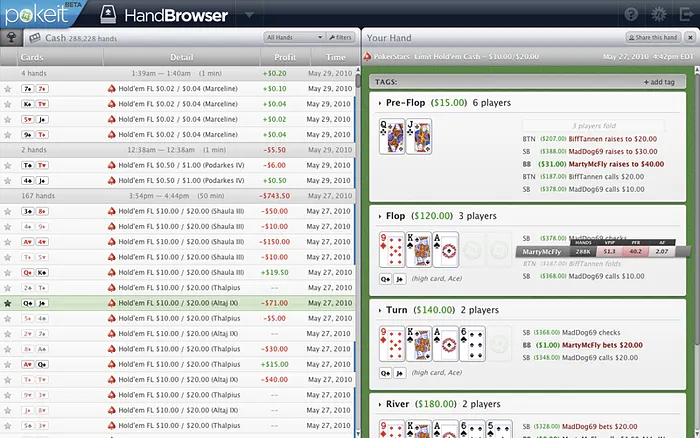Screen dimensions: 700x438
Task: Close the Your Hand panel
Action: click(690, 38)
